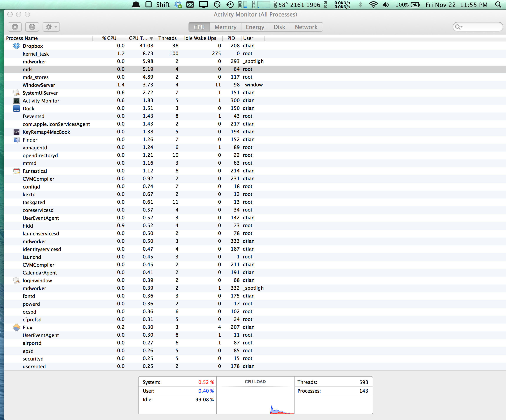
Task: Open the gear action menu dropdown
Action: coord(51,27)
